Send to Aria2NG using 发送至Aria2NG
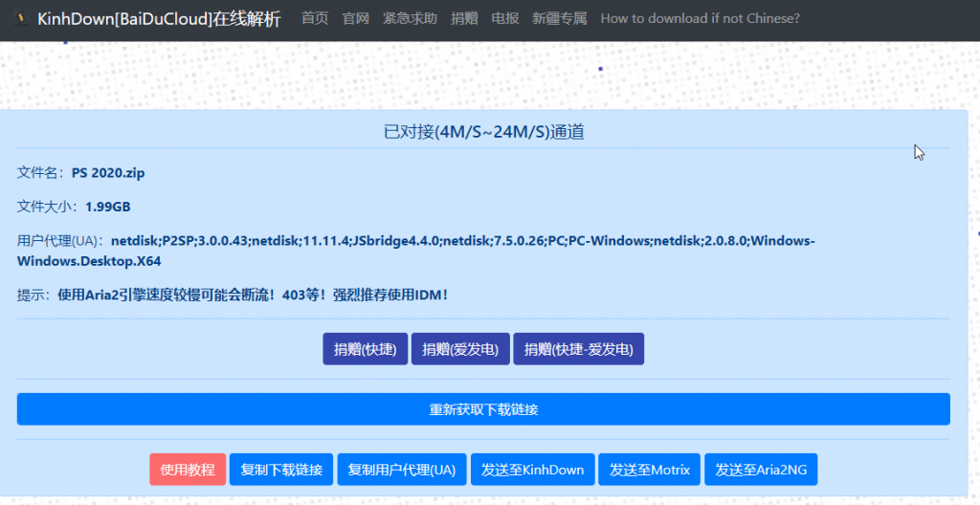The image size is (980, 505). tap(761, 470)
